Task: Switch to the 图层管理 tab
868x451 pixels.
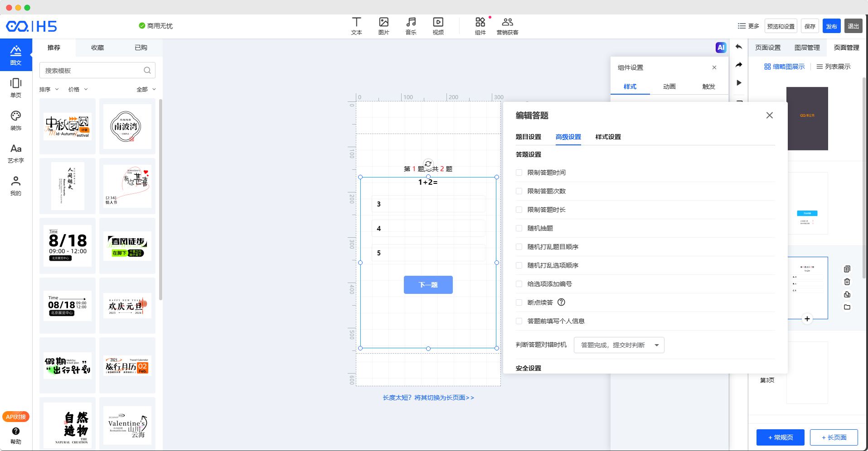Action: (807, 48)
